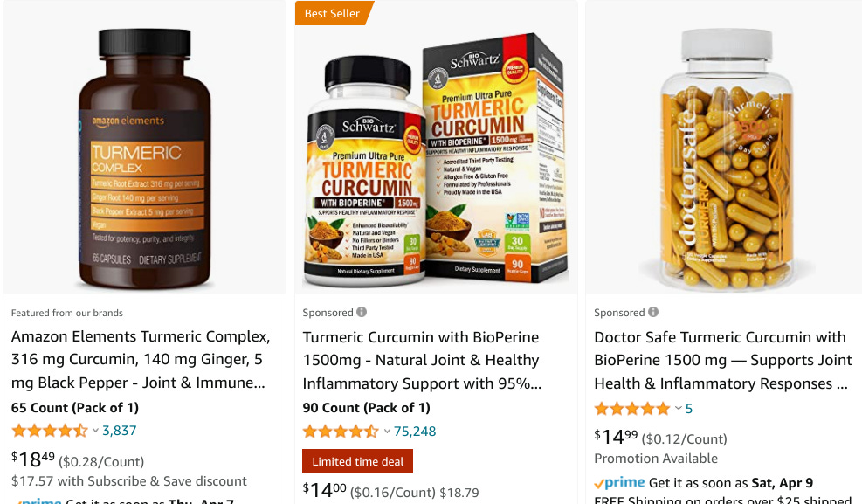Click the five-star rating of Doctor Safe Turmeric
This screenshot has width=862, height=504.
pyautogui.click(x=632, y=409)
